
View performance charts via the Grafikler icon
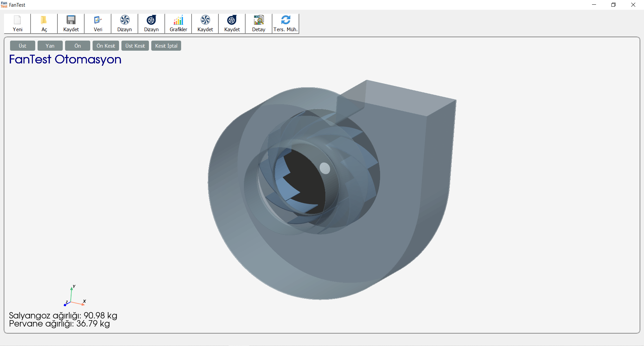tap(178, 23)
